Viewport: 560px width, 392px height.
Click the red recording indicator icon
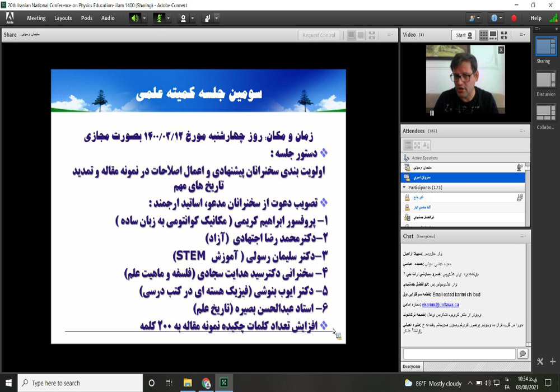pos(514,18)
